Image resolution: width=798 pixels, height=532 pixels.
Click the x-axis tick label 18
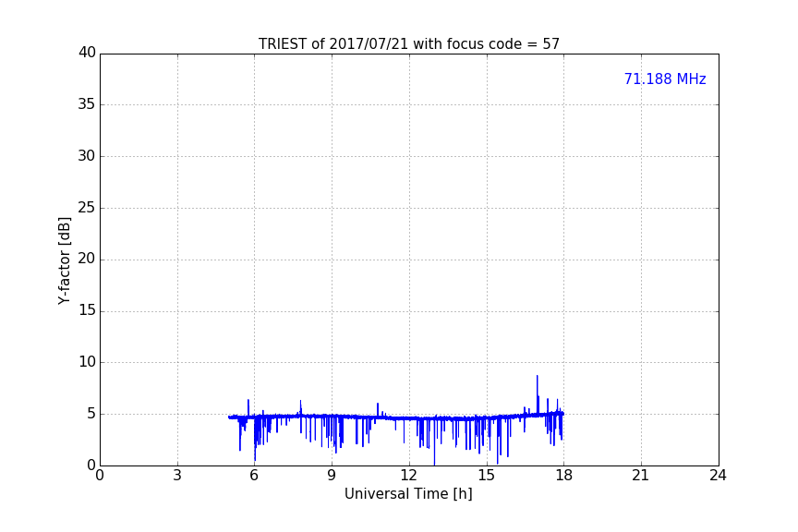click(564, 476)
